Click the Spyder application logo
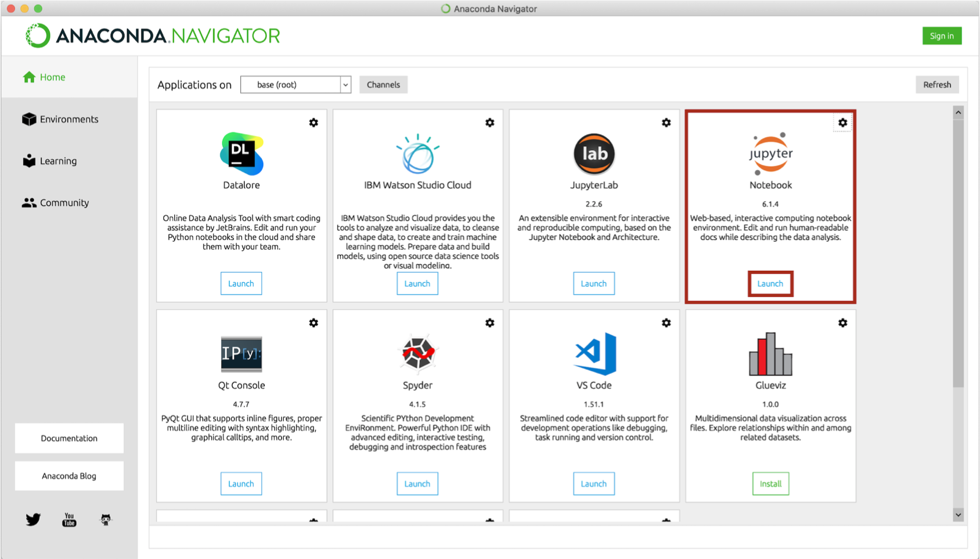The height and width of the screenshot is (559, 980). (x=417, y=353)
